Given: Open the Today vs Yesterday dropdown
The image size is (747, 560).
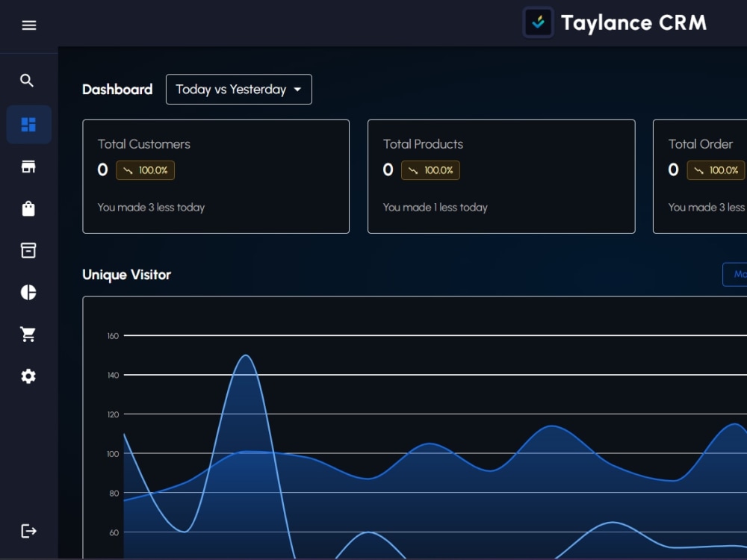Looking at the screenshot, I should coord(239,89).
